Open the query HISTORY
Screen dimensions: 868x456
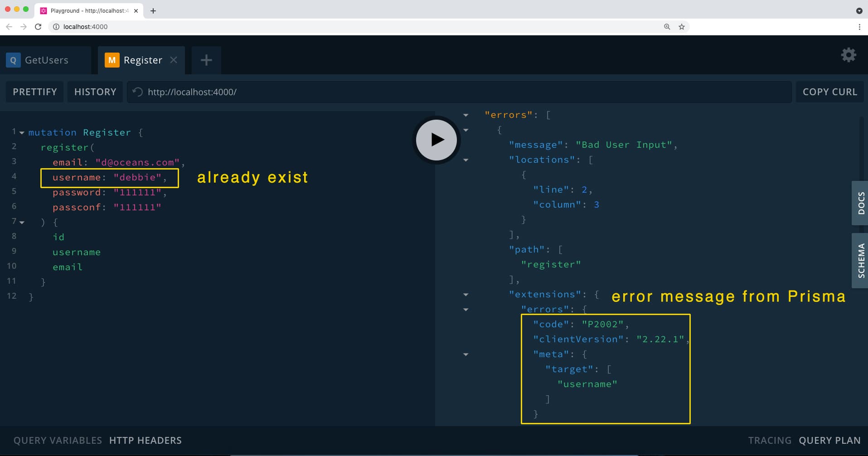tap(95, 92)
